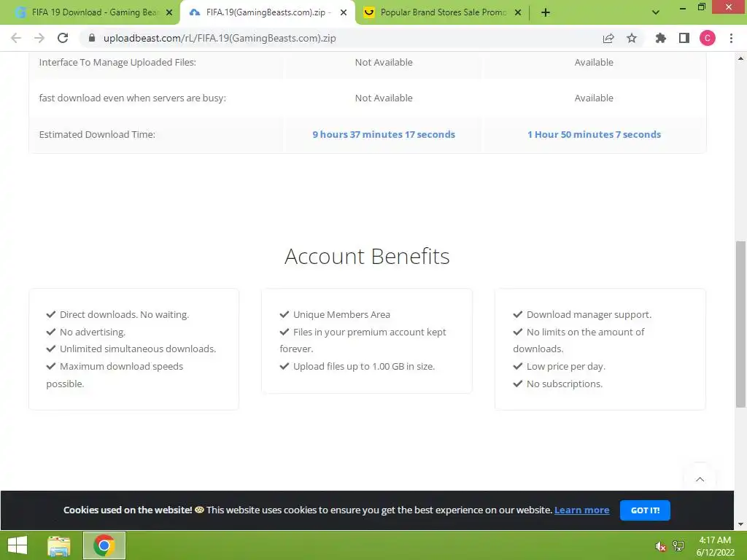Click 'Upload files up to 1.00 GB in size.'

(x=364, y=366)
